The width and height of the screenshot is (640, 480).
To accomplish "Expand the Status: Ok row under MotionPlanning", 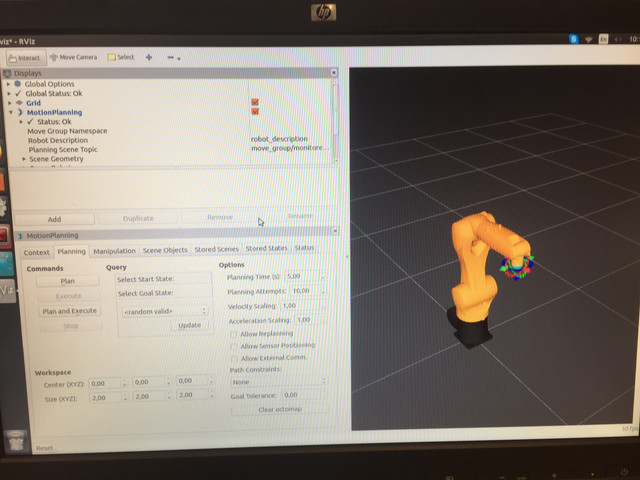I will coord(21,122).
